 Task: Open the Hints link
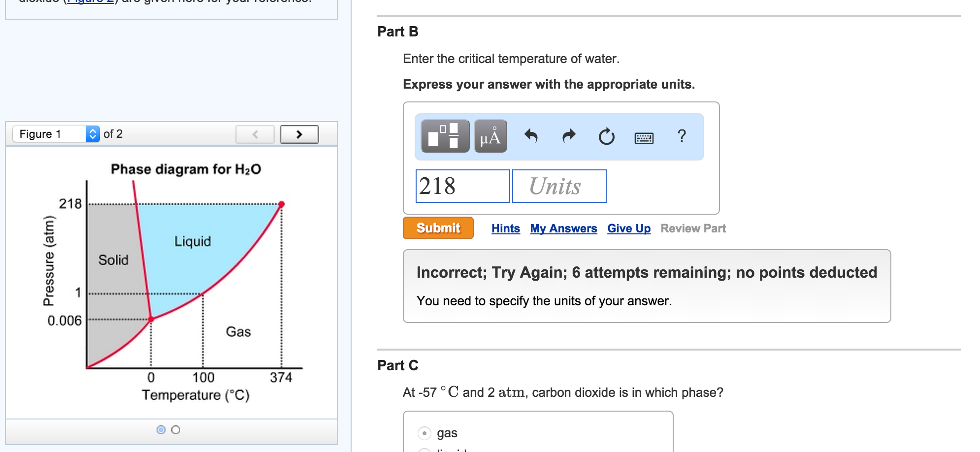click(506, 228)
